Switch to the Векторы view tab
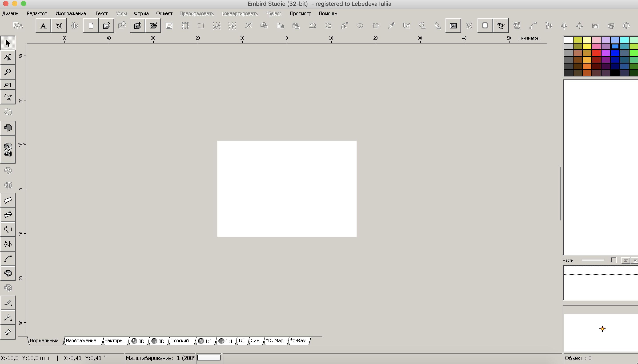638x364 pixels. click(x=114, y=340)
